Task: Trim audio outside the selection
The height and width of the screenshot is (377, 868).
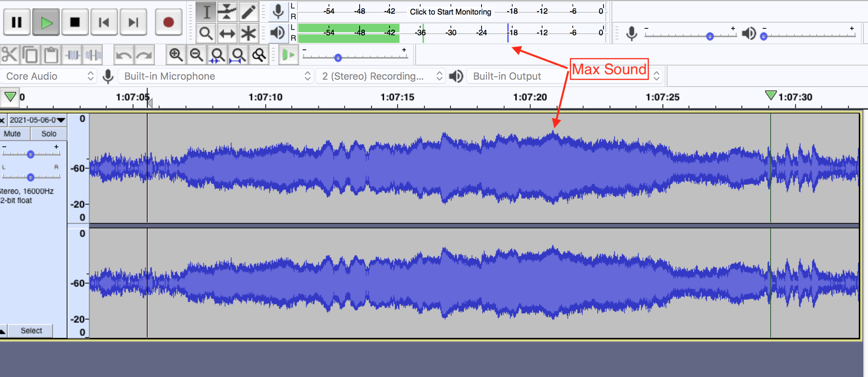Action: point(72,55)
